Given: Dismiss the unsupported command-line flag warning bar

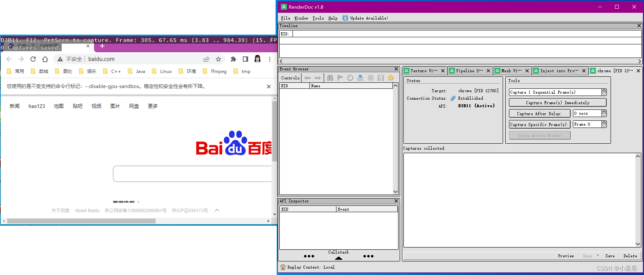Looking at the screenshot, I should click(x=269, y=87).
